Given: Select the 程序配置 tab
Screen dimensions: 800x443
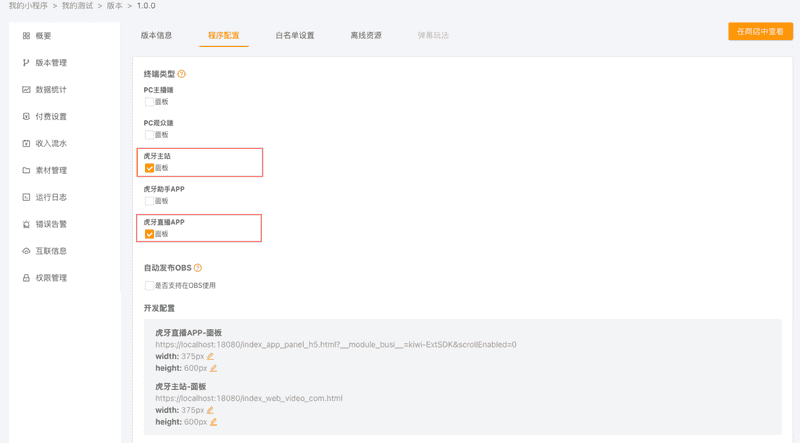Looking at the screenshot, I should click(x=223, y=35).
